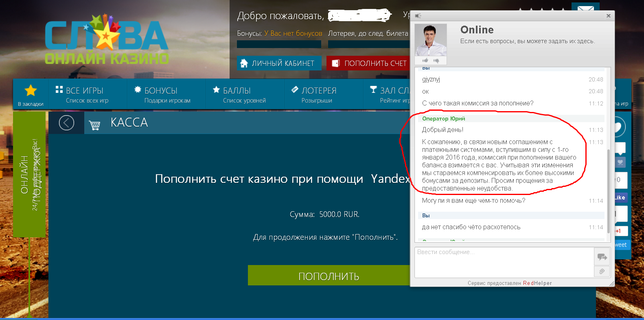The height and width of the screenshot is (320, 644).
Task: Open the RedHelper service link
Action: 537,283
